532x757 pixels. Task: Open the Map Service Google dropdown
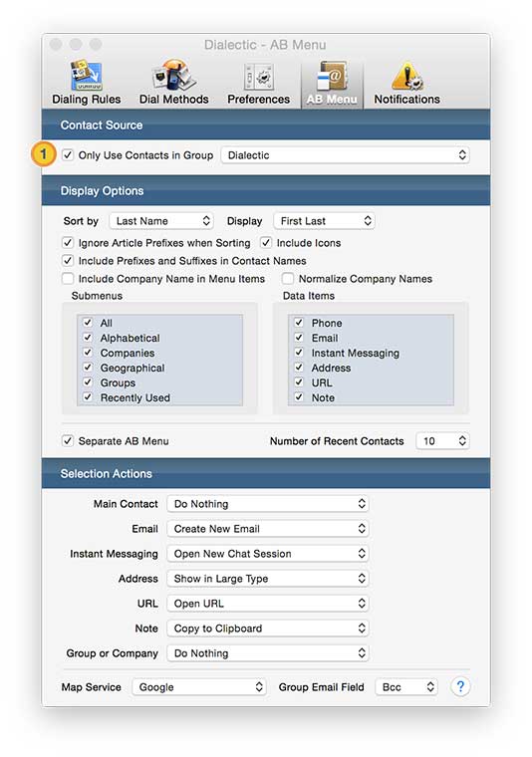pyautogui.click(x=199, y=687)
